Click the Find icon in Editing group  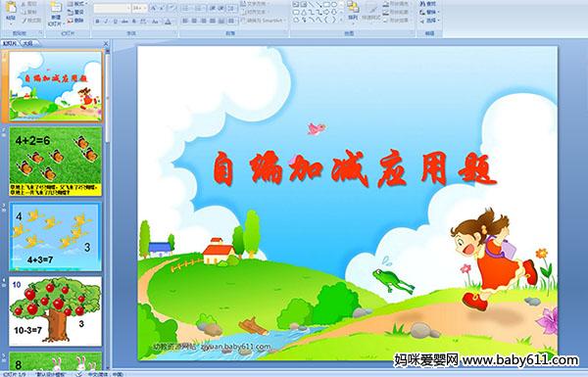coord(428,4)
